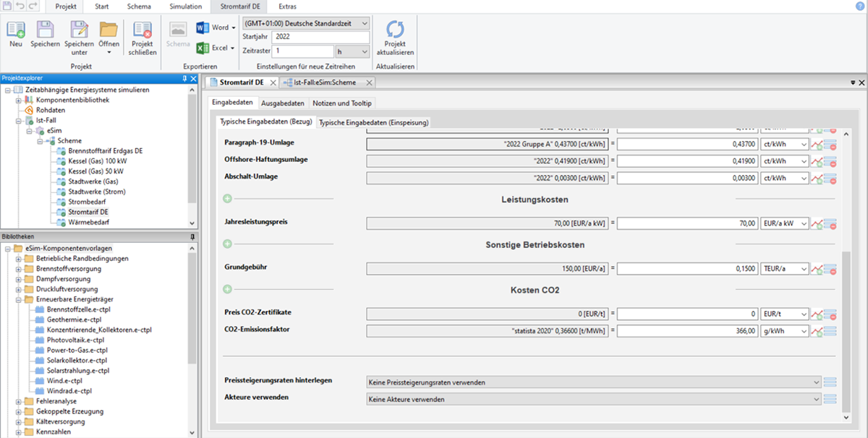Open unit dropdown for Jahresleistungspreis EUR/a kW
This screenshot has width=868, height=438.
tap(784, 224)
